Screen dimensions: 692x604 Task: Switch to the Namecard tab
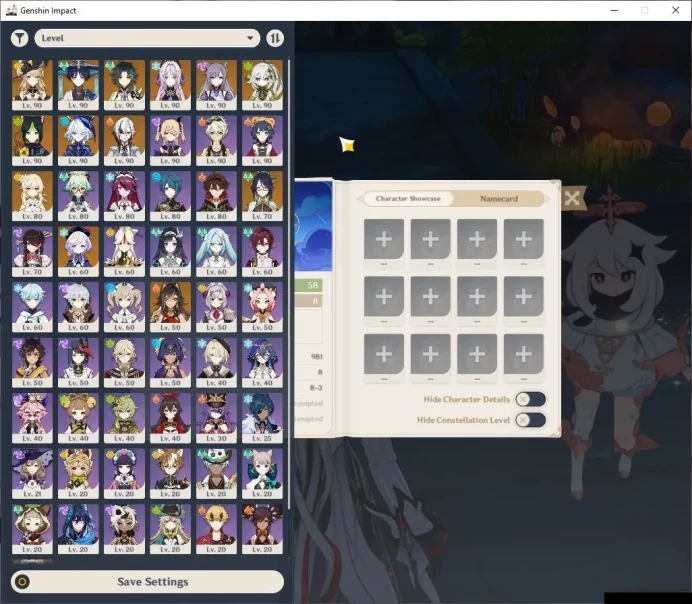(499, 199)
